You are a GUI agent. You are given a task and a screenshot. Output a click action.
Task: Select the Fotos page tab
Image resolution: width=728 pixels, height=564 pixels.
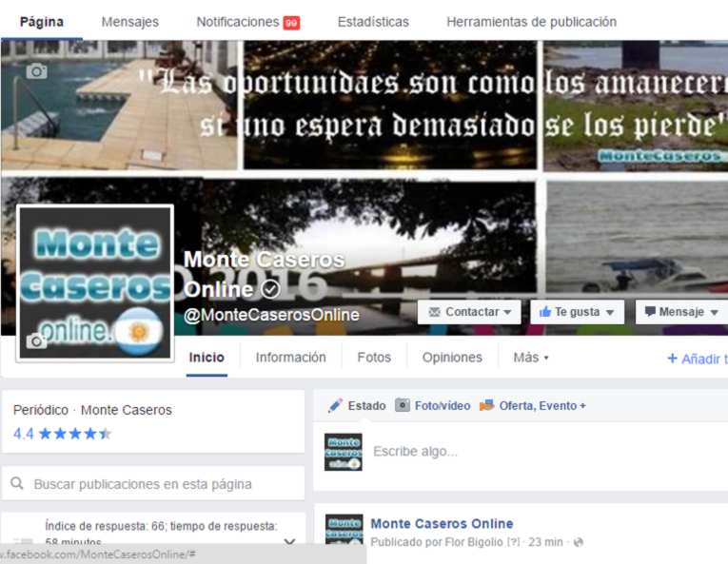pyautogui.click(x=374, y=358)
